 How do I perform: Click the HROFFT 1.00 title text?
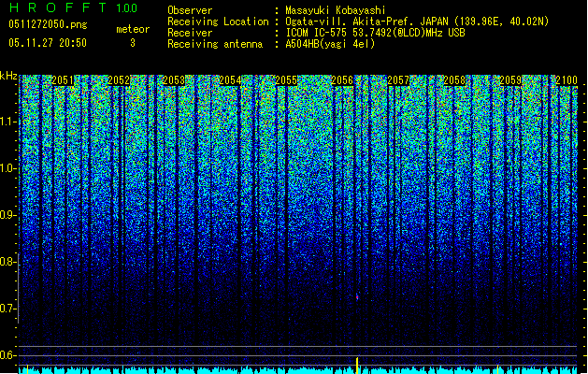[73, 7]
